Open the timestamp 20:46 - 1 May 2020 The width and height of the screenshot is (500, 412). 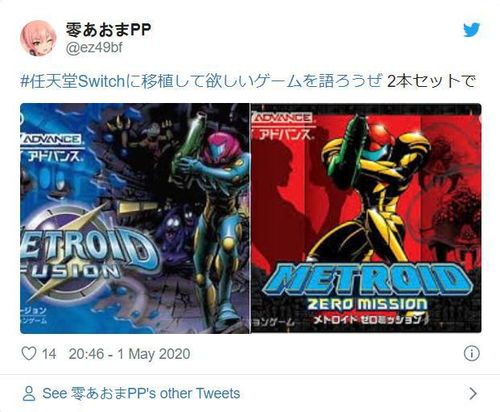pos(130,354)
